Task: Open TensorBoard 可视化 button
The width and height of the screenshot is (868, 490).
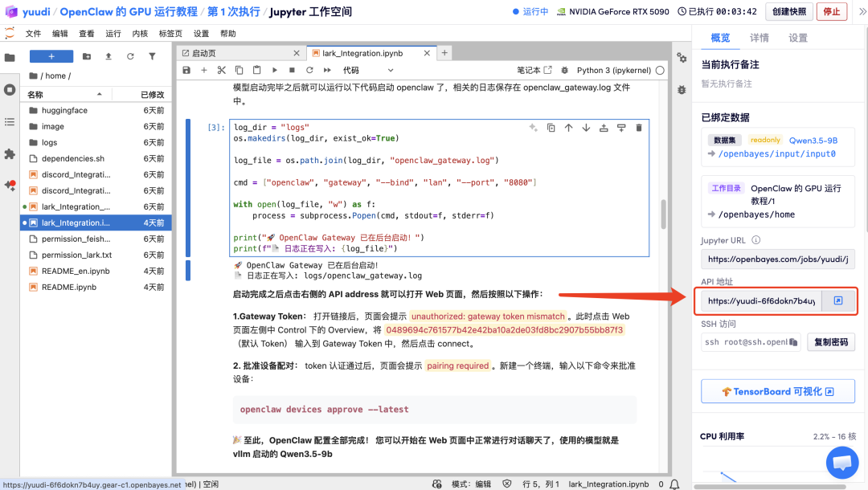Action: pyautogui.click(x=778, y=391)
